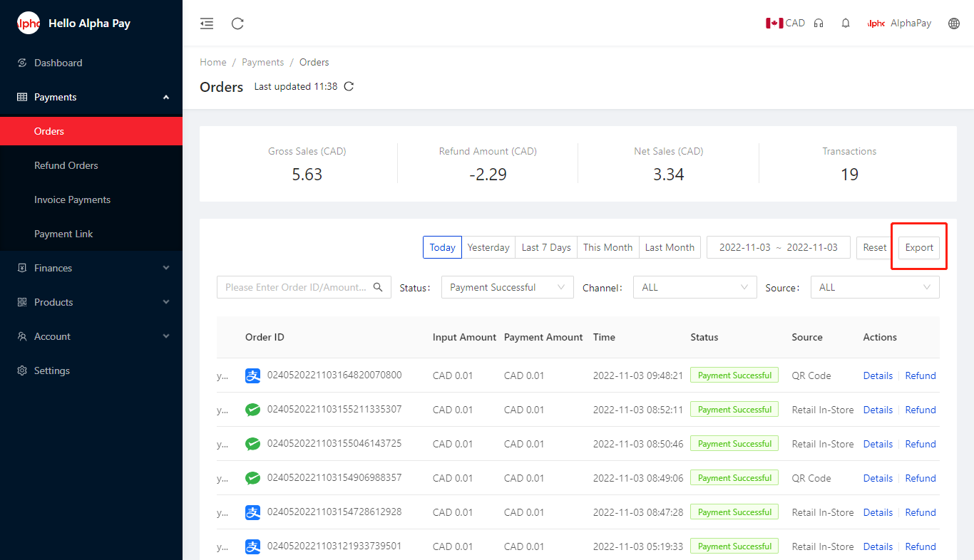Click the page reload icon in top bar
974x560 pixels.
point(238,24)
